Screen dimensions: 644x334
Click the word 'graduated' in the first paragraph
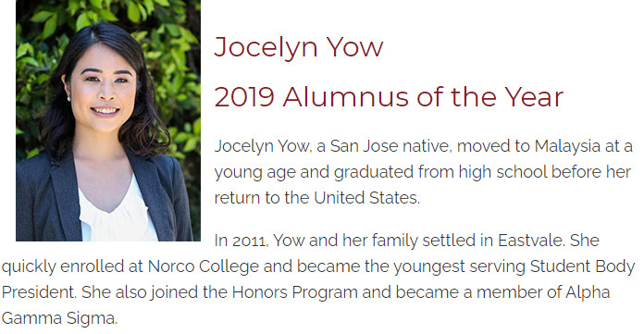[373, 172]
